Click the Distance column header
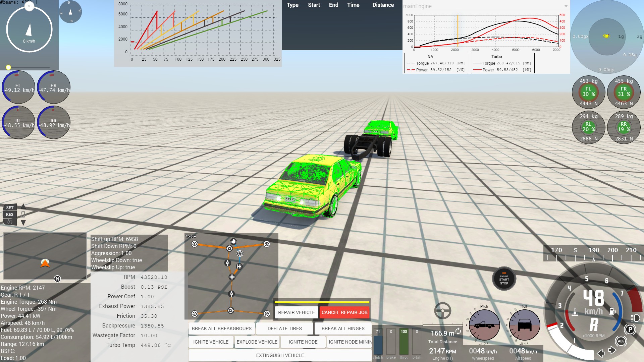This screenshot has height=362, width=644. [x=383, y=5]
